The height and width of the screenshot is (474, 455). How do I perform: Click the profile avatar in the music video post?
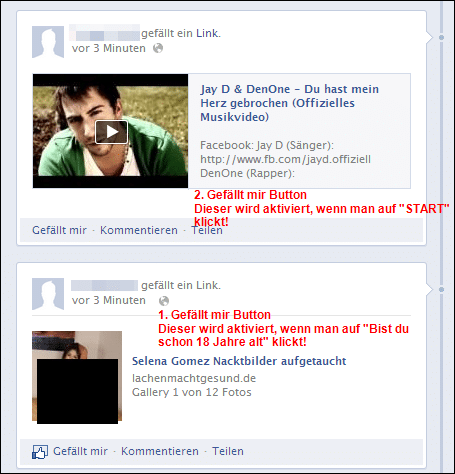(x=48, y=42)
